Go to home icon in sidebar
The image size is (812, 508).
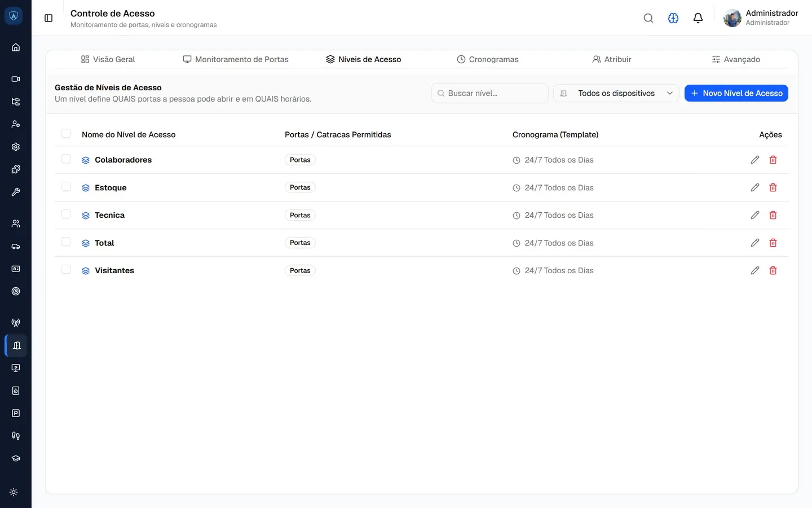click(16, 47)
